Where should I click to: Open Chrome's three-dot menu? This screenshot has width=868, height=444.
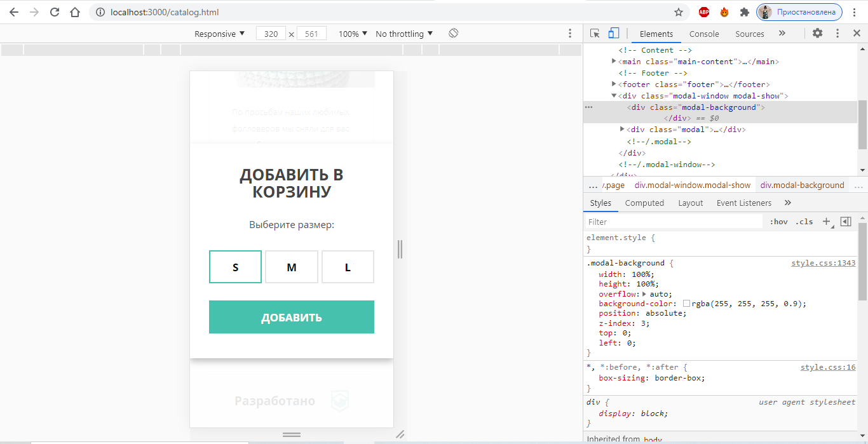855,12
